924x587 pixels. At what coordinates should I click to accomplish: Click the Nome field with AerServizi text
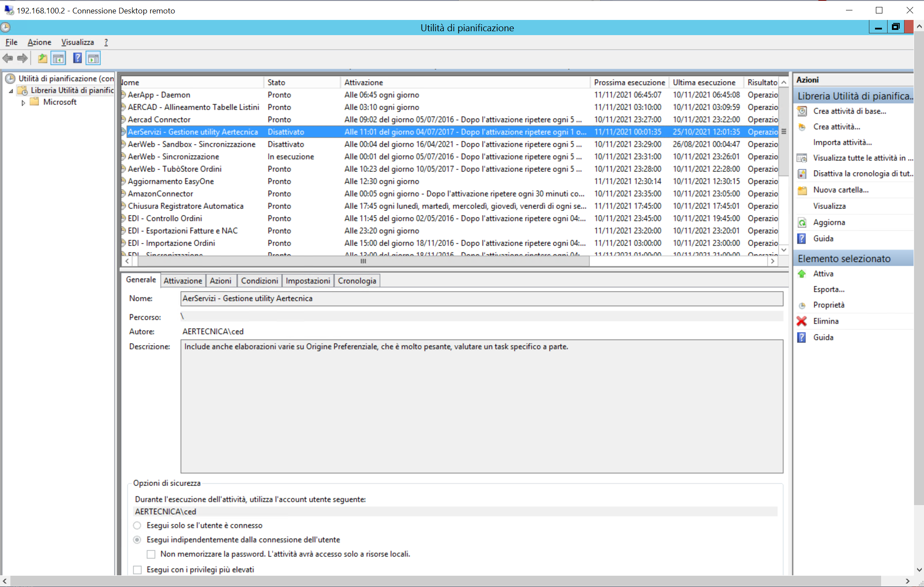[x=482, y=298]
